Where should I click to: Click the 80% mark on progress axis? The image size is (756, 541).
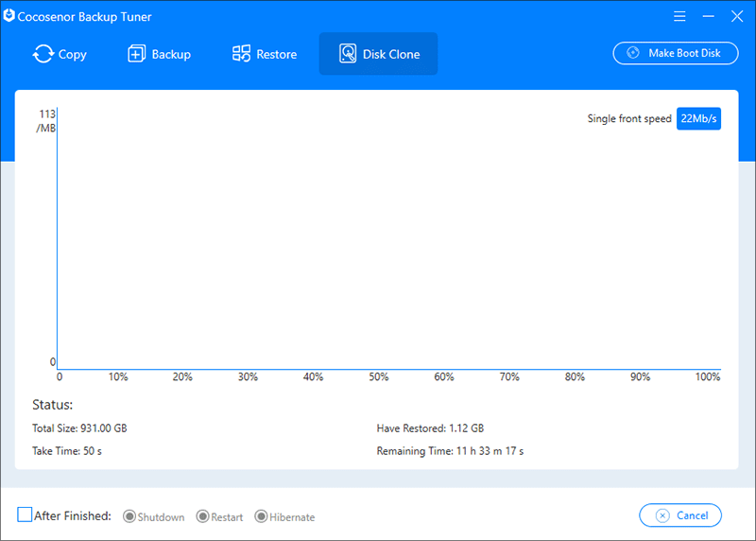575,377
